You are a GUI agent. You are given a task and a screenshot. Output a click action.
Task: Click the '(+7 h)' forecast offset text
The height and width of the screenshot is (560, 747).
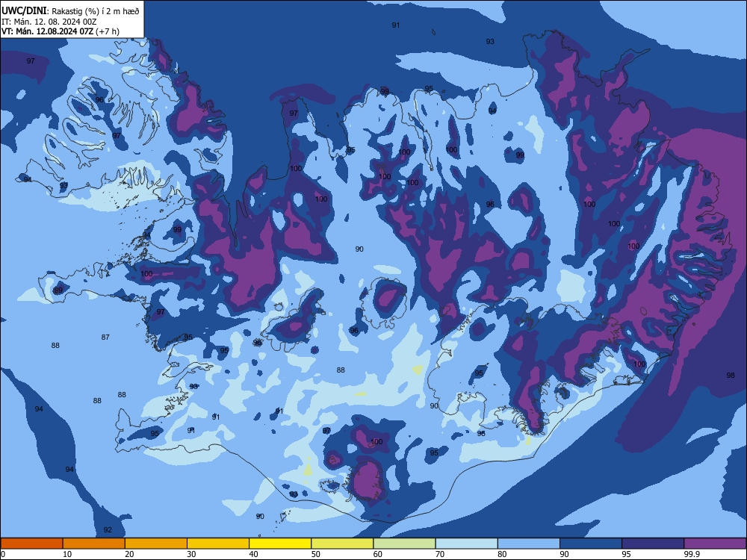(x=108, y=31)
